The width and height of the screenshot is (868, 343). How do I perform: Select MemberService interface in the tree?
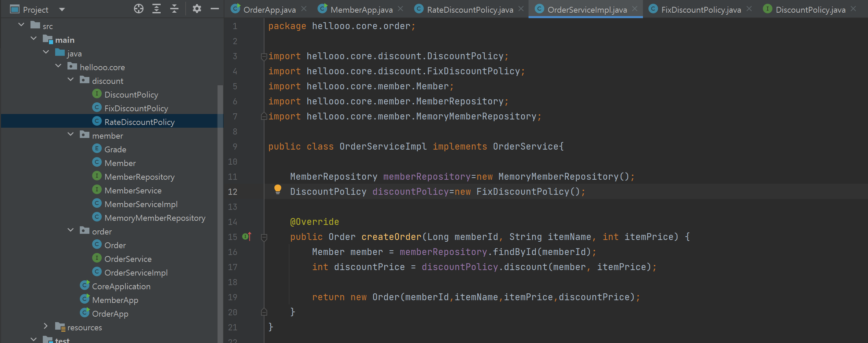[x=133, y=190]
